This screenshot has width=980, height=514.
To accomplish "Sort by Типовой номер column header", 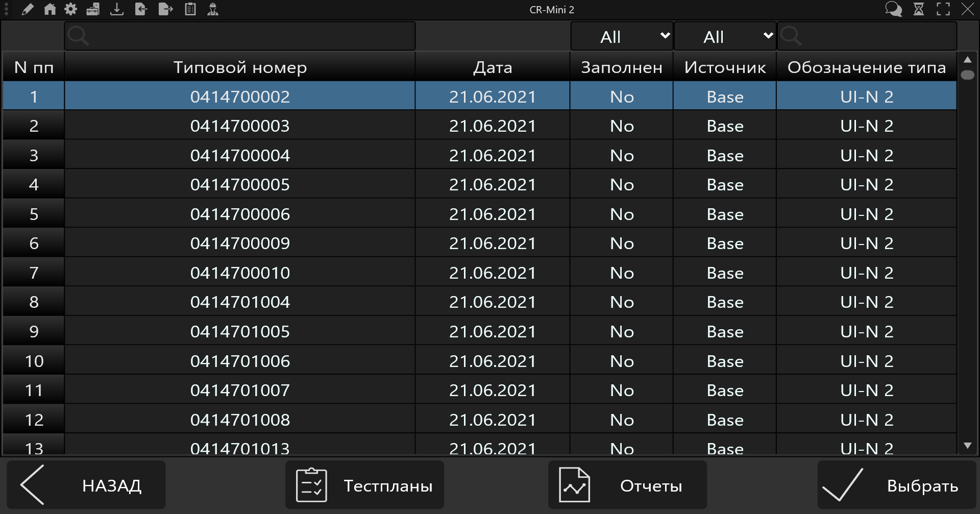I will [x=240, y=67].
